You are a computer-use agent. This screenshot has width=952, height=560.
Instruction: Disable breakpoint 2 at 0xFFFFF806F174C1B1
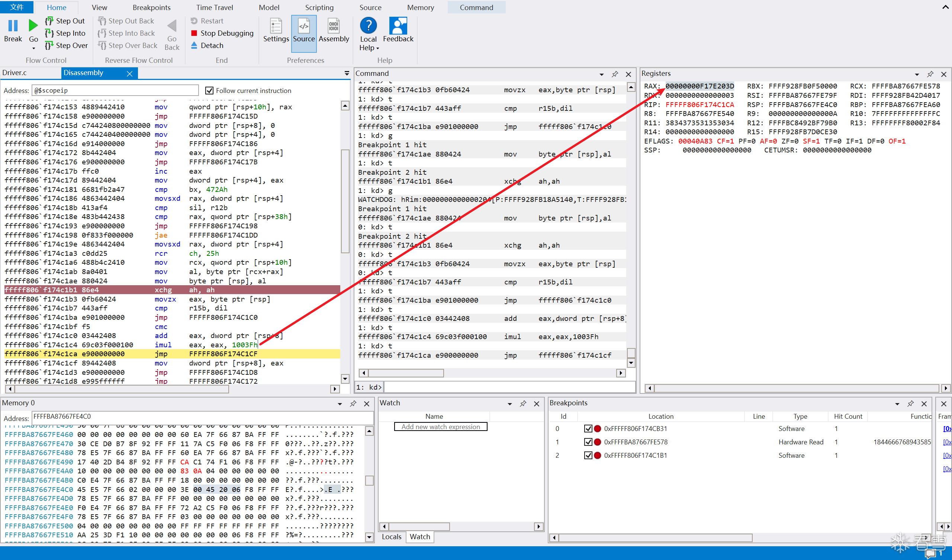tap(588, 456)
